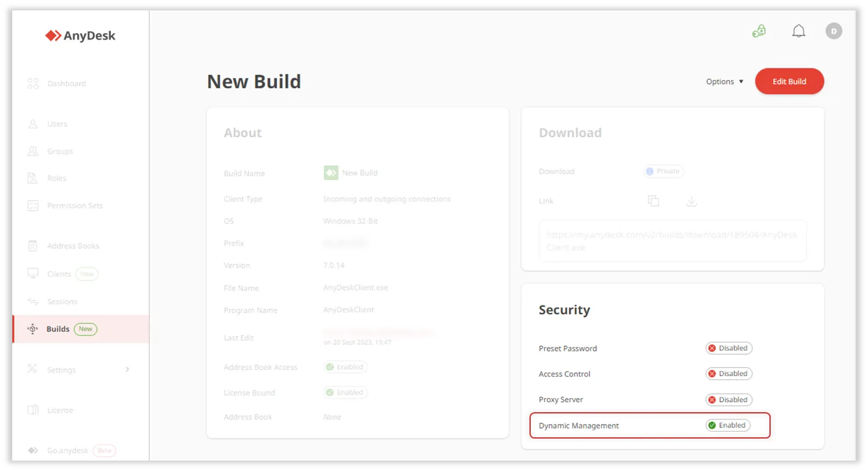Click the download URL text field
The width and height of the screenshot is (868, 471).
pyautogui.click(x=672, y=241)
